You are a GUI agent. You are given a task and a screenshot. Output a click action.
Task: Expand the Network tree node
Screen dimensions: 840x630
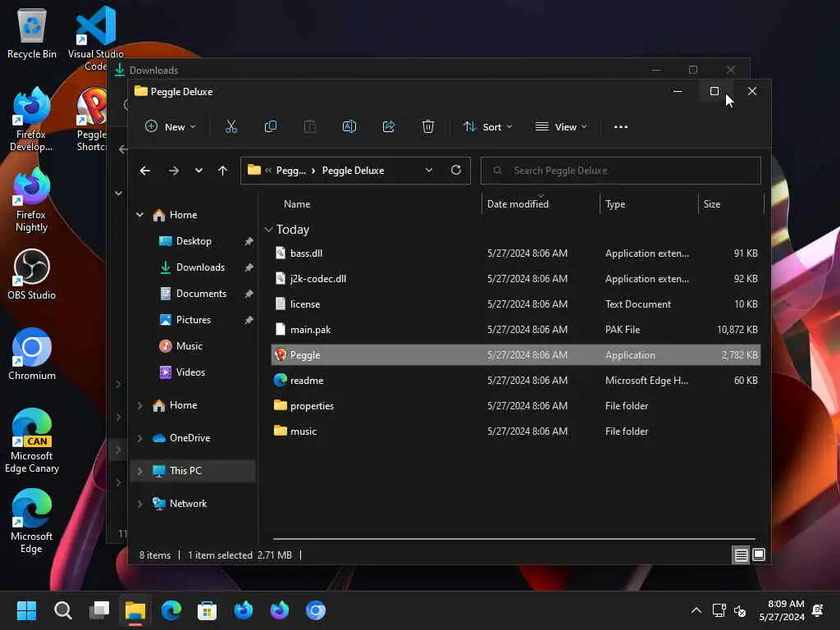[x=139, y=504]
